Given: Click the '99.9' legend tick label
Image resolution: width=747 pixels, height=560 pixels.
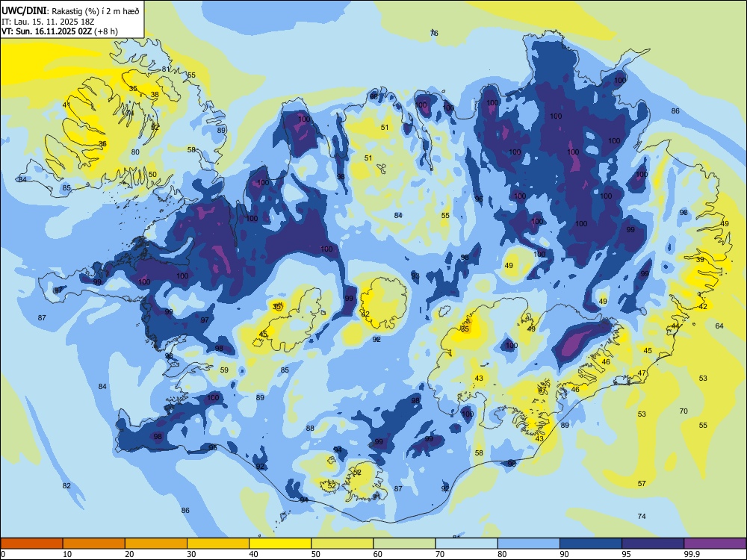Looking at the screenshot, I should click(x=691, y=554).
